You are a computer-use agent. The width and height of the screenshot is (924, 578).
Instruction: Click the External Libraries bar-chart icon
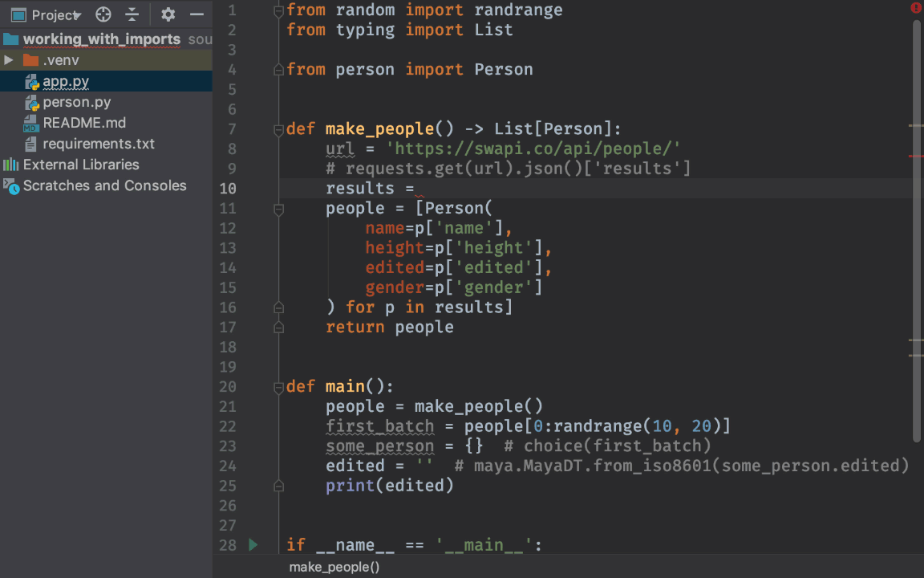(x=10, y=165)
